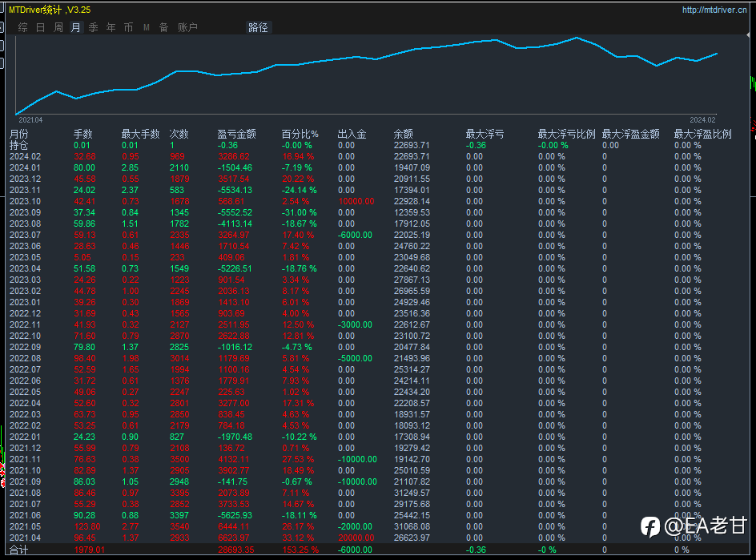Viewport: 756px width, 560px height.
Task: Click the 最大浮亏 column header
Action: pos(485,134)
